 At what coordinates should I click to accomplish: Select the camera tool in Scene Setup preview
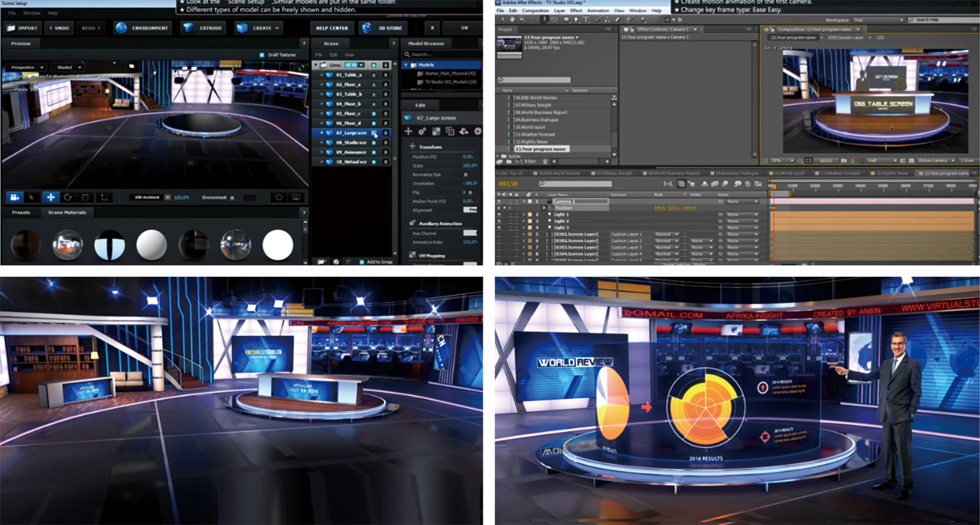[14, 197]
